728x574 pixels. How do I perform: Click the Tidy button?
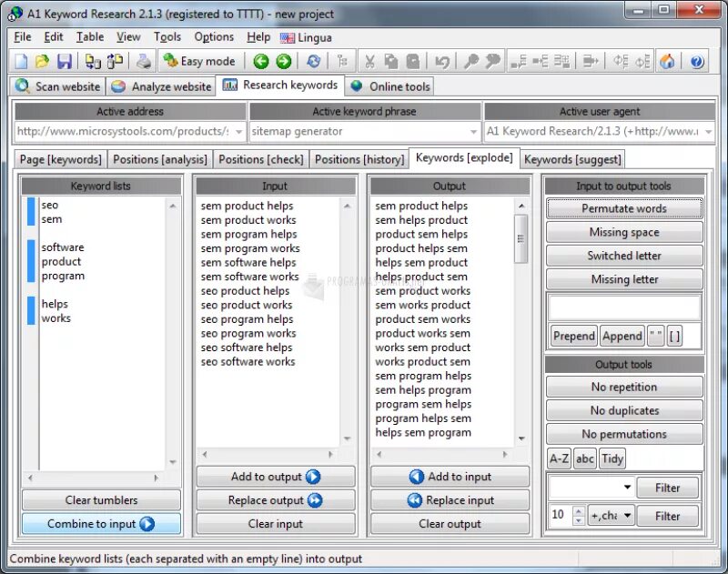pyautogui.click(x=612, y=458)
